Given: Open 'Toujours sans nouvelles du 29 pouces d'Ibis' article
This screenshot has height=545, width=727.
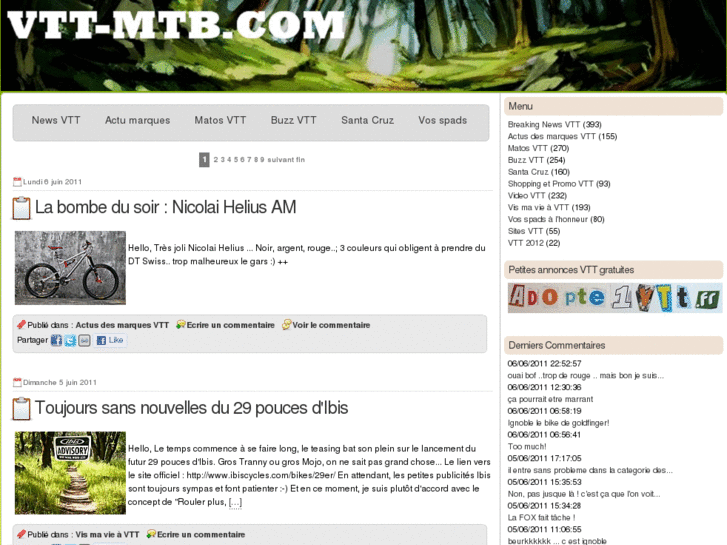Looking at the screenshot, I should [x=191, y=408].
